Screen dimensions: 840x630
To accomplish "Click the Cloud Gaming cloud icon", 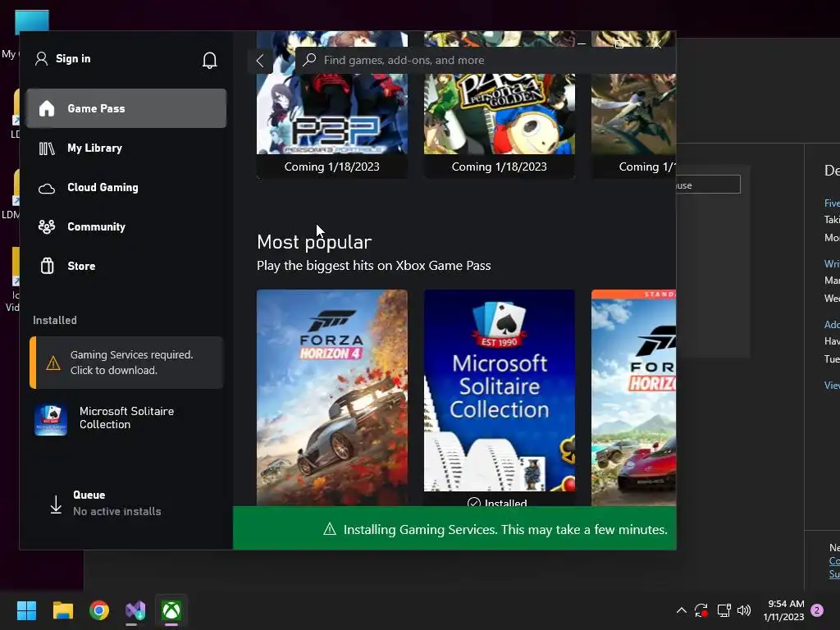I will click(47, 189).
